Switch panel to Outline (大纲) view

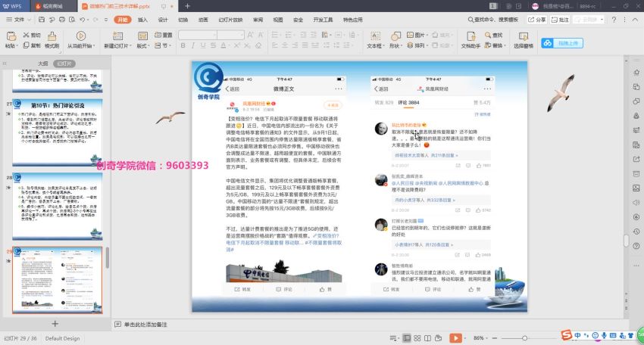[42, 64]
